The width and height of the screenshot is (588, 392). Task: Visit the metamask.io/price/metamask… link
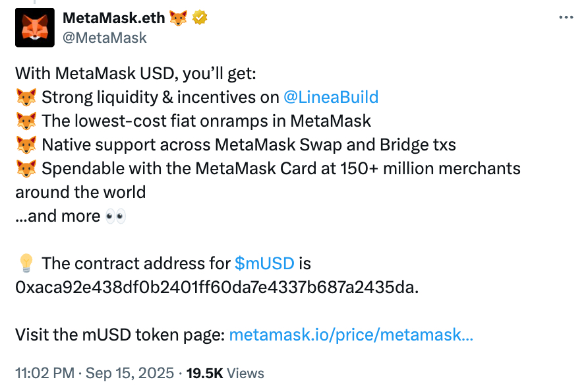tap(351, 335)
